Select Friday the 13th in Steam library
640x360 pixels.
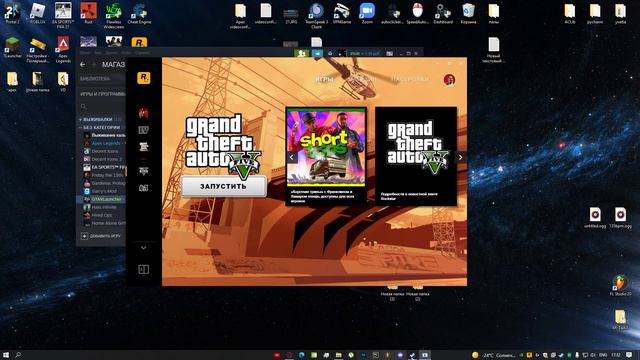click(x=104, y=175)
